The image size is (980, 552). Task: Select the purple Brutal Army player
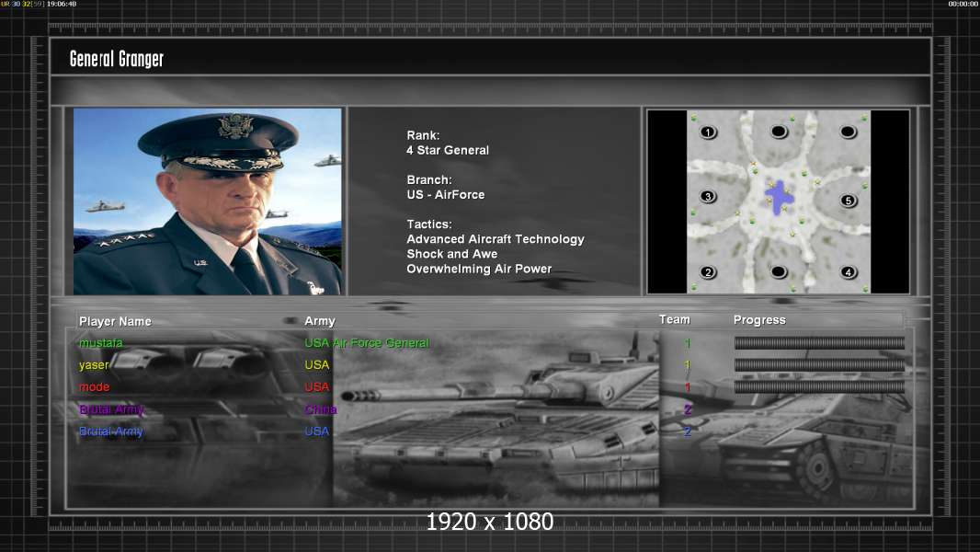(111, 409)
